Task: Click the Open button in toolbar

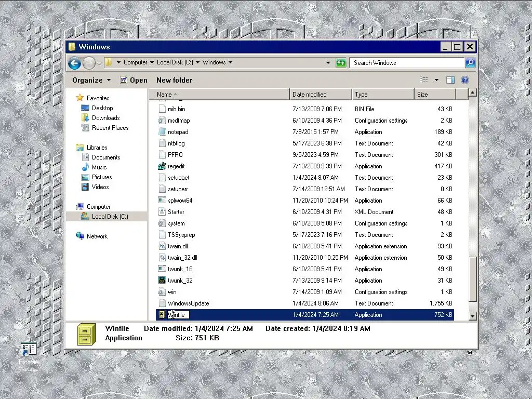Action: click(134, 81)
